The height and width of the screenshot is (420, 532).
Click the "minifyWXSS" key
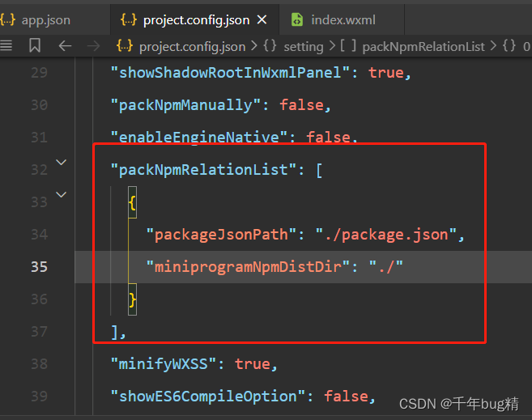[x=164, y=363]
